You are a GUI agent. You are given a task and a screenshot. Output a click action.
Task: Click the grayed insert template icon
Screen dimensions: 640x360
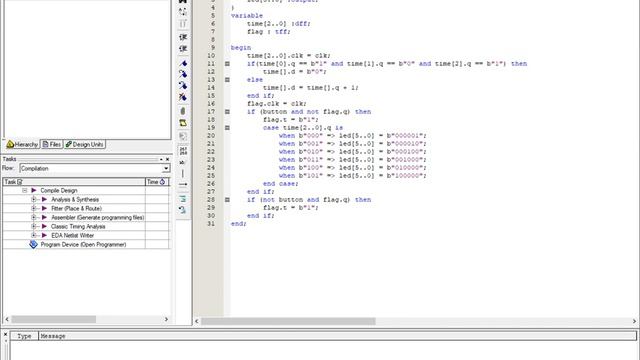point(183,136)
